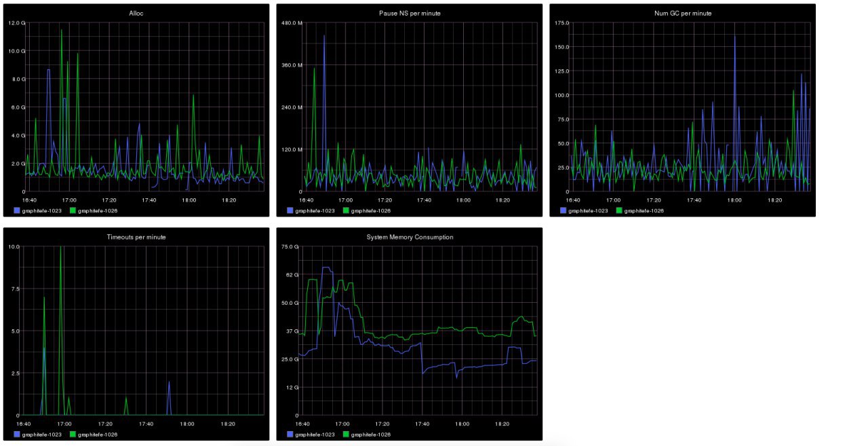Viewport: 868px width, 446px height.
Task: Click blue graphitefe-1023 swatch in Alloc legend
Action: click(16, 211)
